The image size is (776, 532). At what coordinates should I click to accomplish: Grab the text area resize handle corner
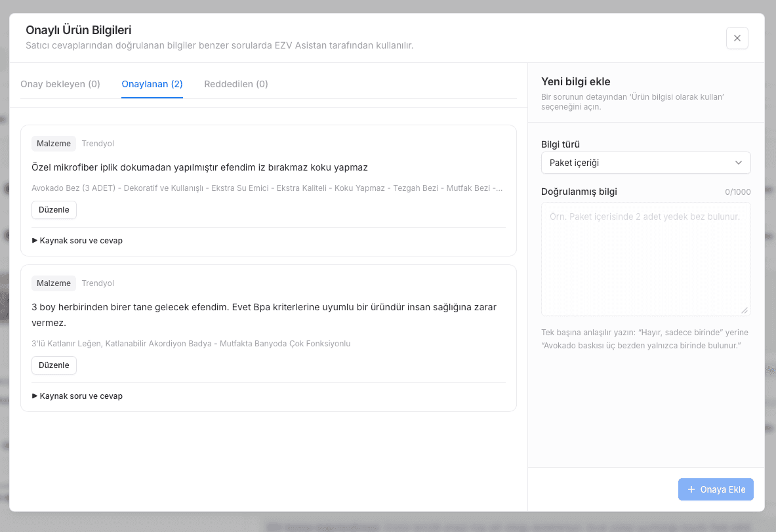coord(745,310)
